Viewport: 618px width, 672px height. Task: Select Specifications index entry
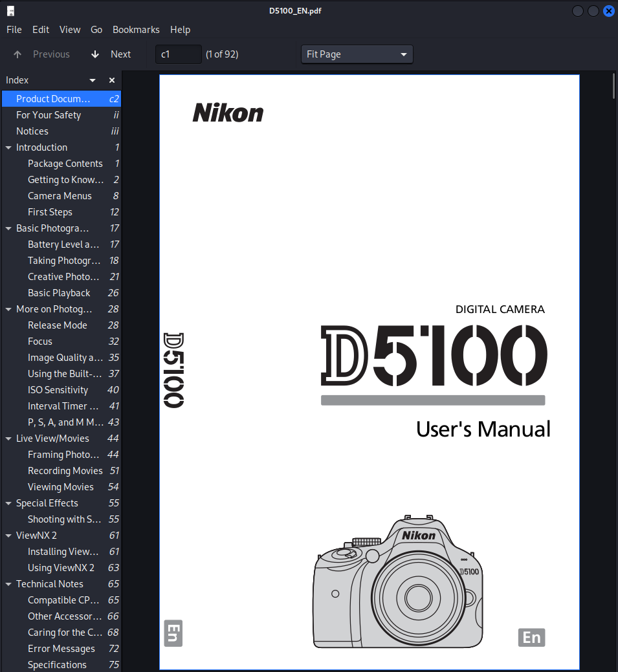(x=61, y=665)
